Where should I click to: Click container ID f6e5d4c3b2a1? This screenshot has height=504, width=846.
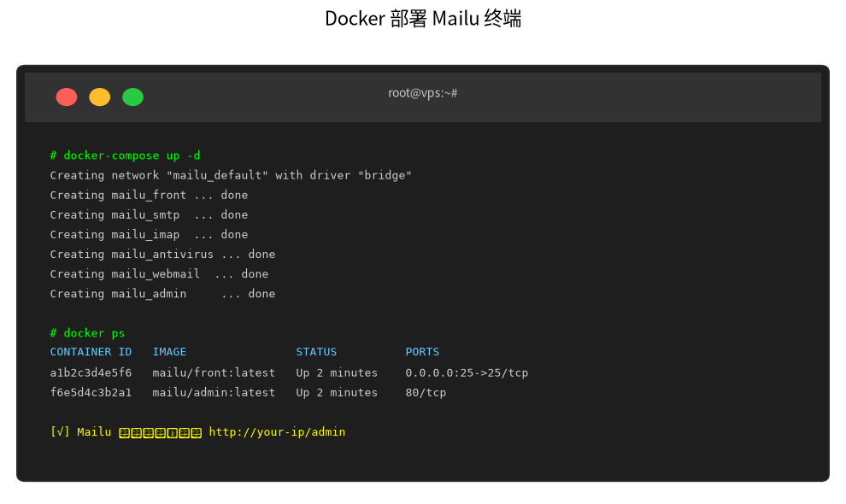click(91, 392)
